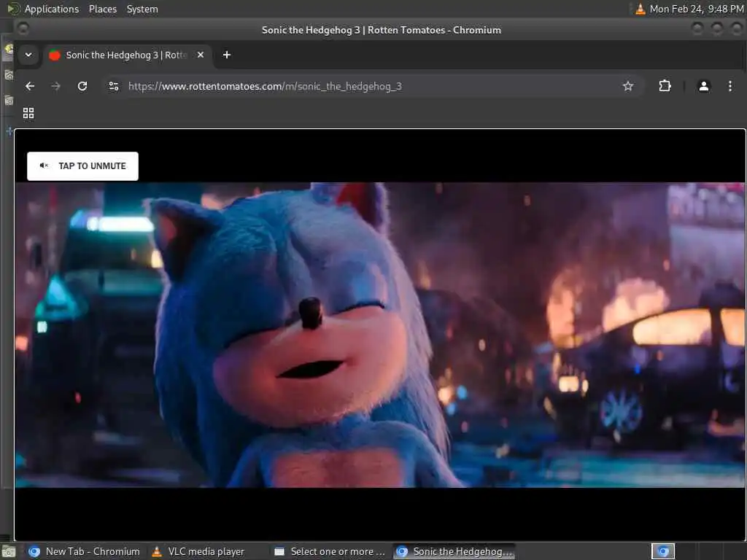Open Chromium extensions puzzle icon
747x560 pixels.
pos(665,86)
